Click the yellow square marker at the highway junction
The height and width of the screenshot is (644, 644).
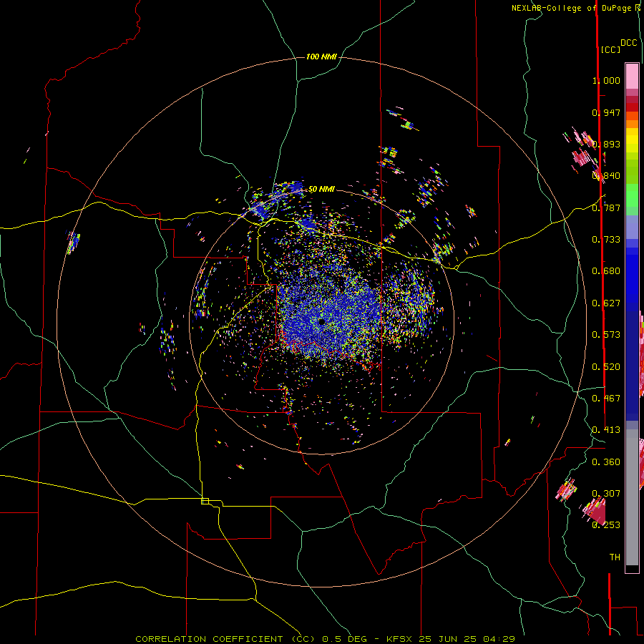point(205,501)
